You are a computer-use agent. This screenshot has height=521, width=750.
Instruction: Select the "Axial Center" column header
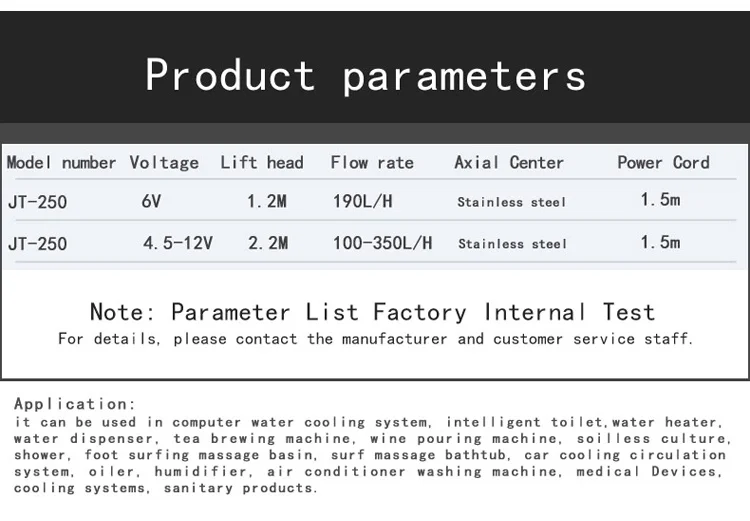(509, 163)
